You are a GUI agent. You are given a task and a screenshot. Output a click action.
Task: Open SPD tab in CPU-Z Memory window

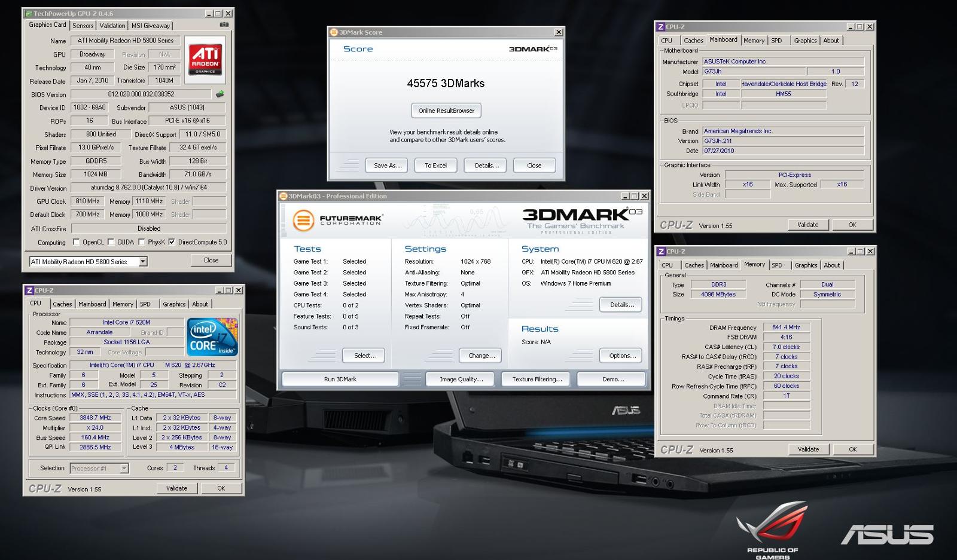point(777,265)
